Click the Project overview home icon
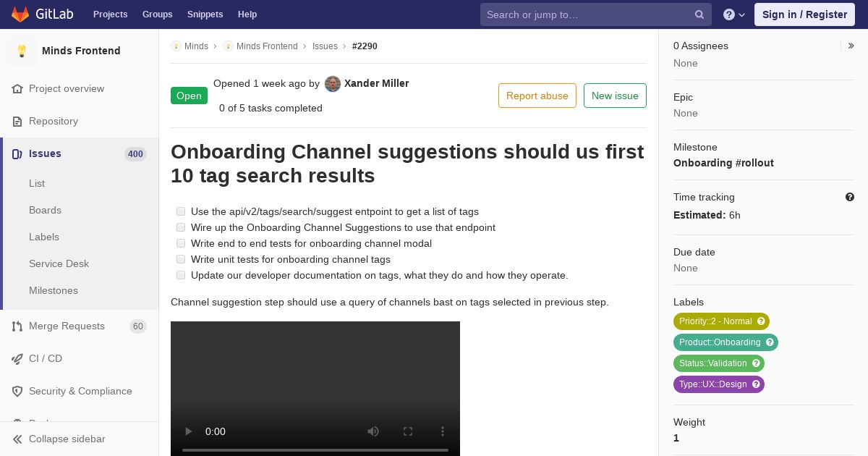Viewport: 868px width, 456px height. click(x=17, y=89)
